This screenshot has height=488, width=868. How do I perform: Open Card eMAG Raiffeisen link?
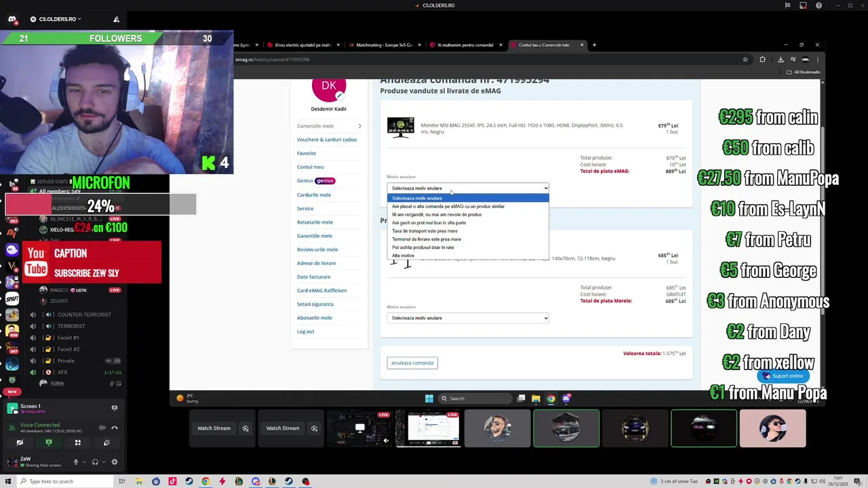[x=321, y=290]
